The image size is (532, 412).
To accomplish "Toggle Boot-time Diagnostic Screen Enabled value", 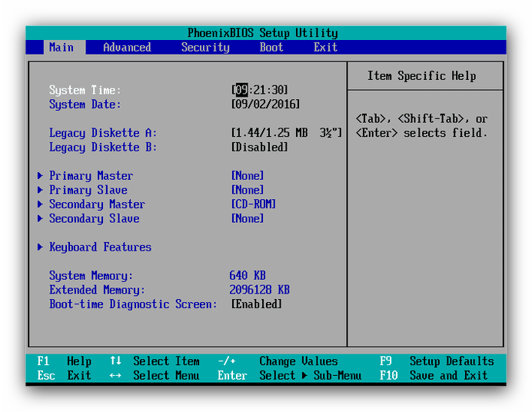I will coord(257,304).
